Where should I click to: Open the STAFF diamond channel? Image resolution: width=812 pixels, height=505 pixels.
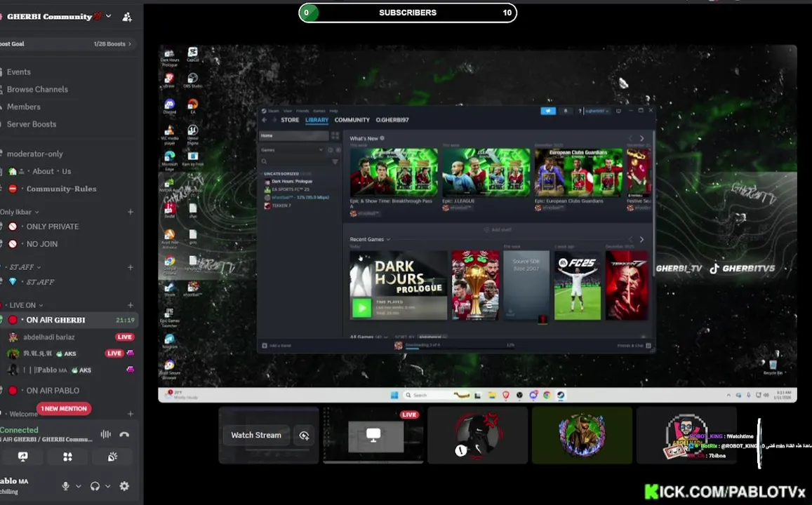(x=40, y=282)
